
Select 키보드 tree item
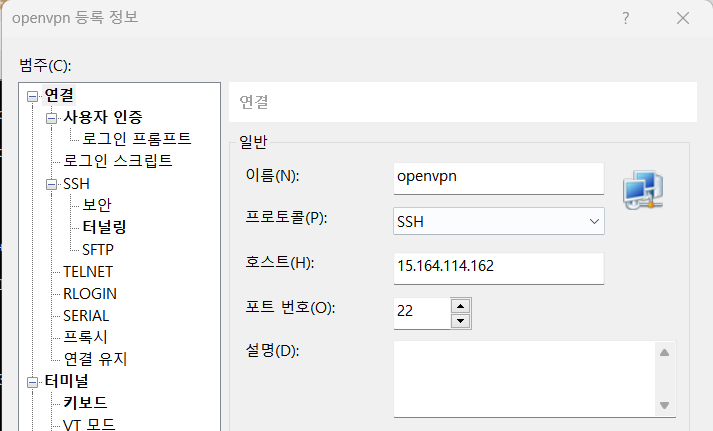(85, 403)
